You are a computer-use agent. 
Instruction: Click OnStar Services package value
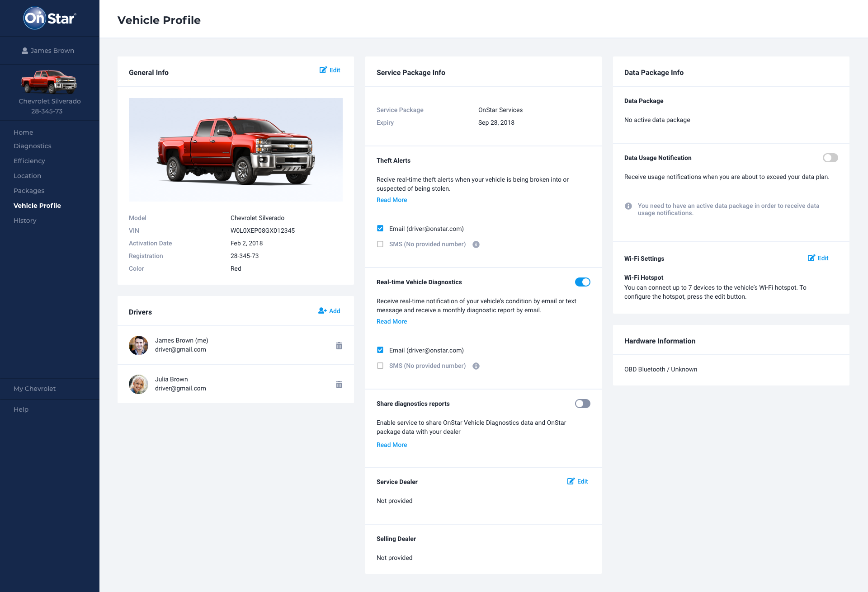500,110
